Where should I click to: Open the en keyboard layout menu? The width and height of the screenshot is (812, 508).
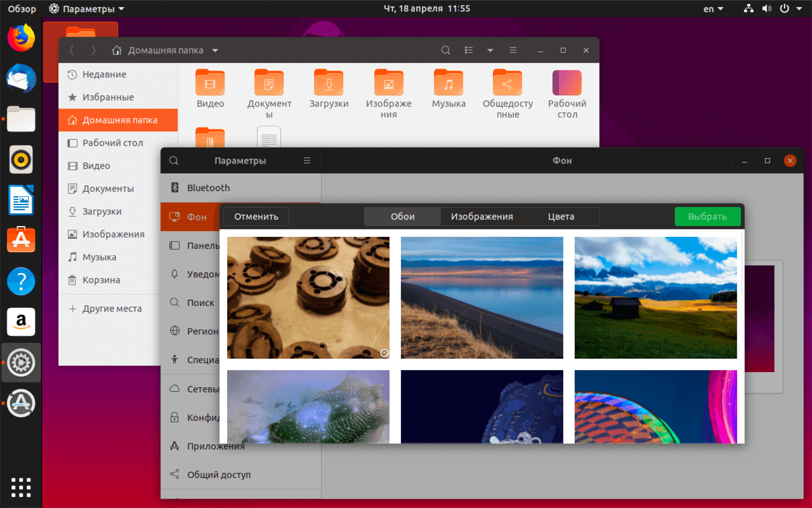(x=713, y=9)
